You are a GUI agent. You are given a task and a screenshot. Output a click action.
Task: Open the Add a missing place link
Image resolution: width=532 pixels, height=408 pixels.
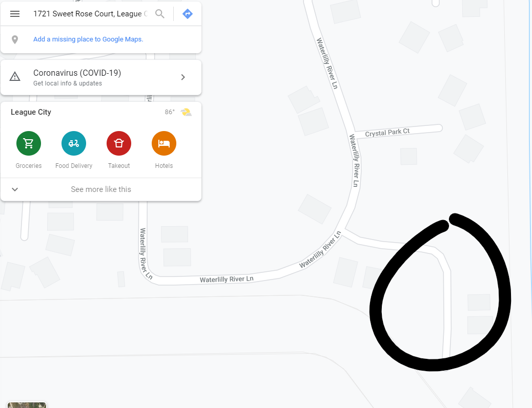pos(88,39)
